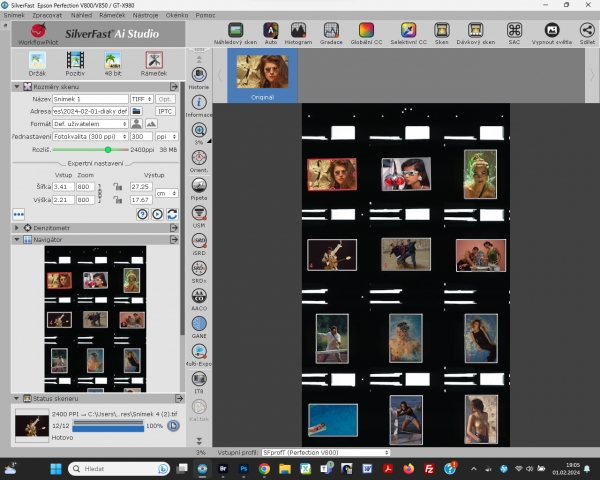Open Globální CC color correction
This screenshot has width=600, height=480.
click(x=366, y=34)
